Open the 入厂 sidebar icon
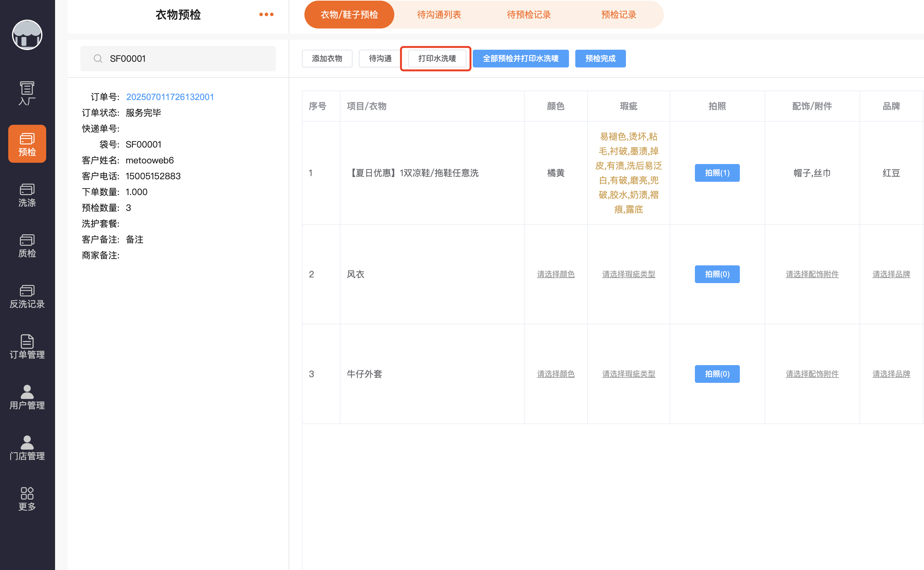Image resolution: width=924 pixels, height=570 pixels. tap(27, 93)
